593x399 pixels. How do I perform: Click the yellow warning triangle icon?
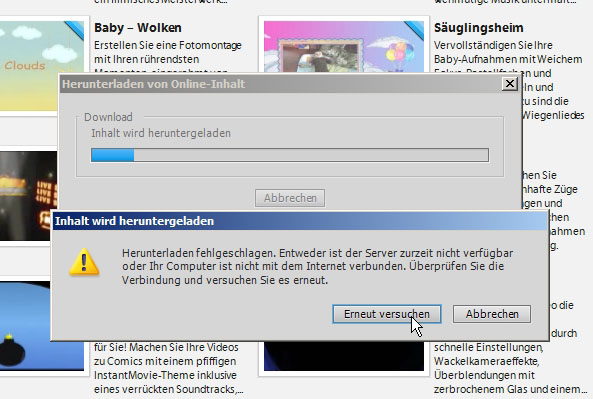tap(84, 262)
